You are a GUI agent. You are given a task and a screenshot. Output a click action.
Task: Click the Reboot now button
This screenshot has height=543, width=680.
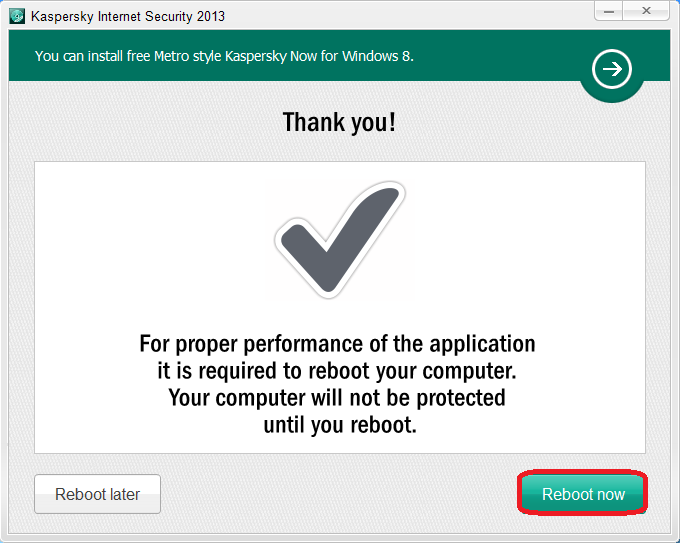pyautogui.click(x=583, y=494)
